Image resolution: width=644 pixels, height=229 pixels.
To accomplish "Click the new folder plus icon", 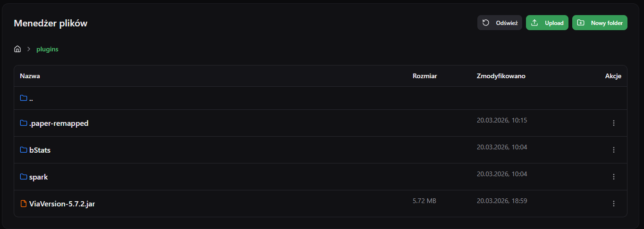I will coord(581,23).
